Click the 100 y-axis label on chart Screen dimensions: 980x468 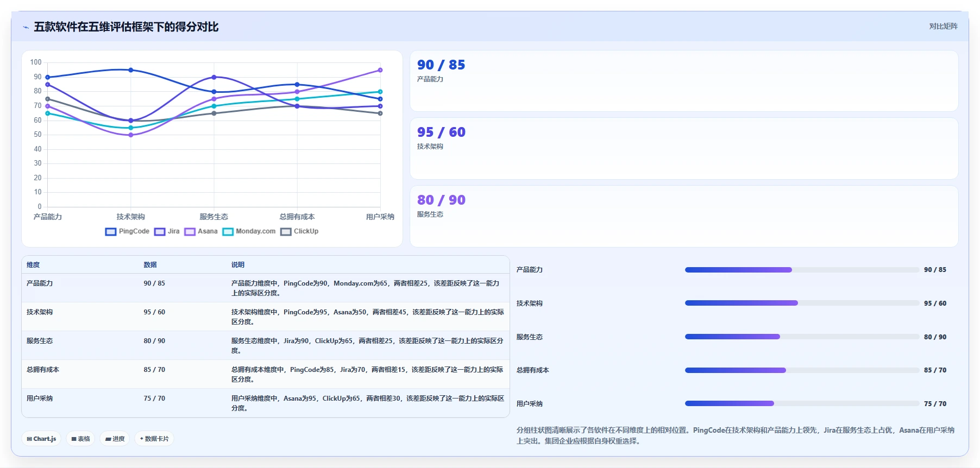click(36, 62)
